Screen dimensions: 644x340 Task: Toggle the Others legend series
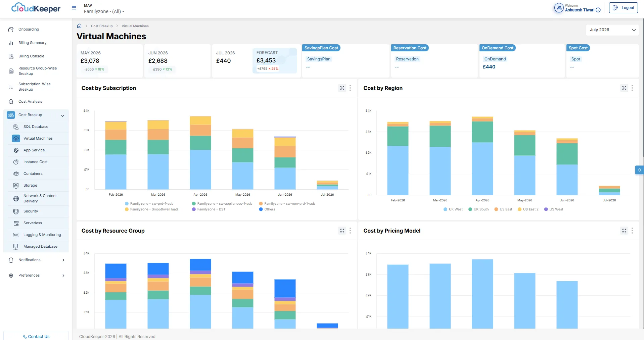(267, 209)
